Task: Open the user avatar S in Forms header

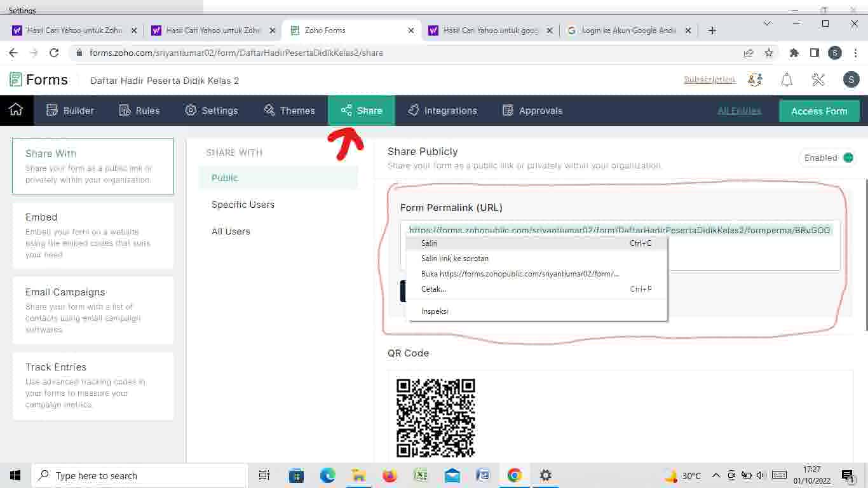Action: click(851, 79)
